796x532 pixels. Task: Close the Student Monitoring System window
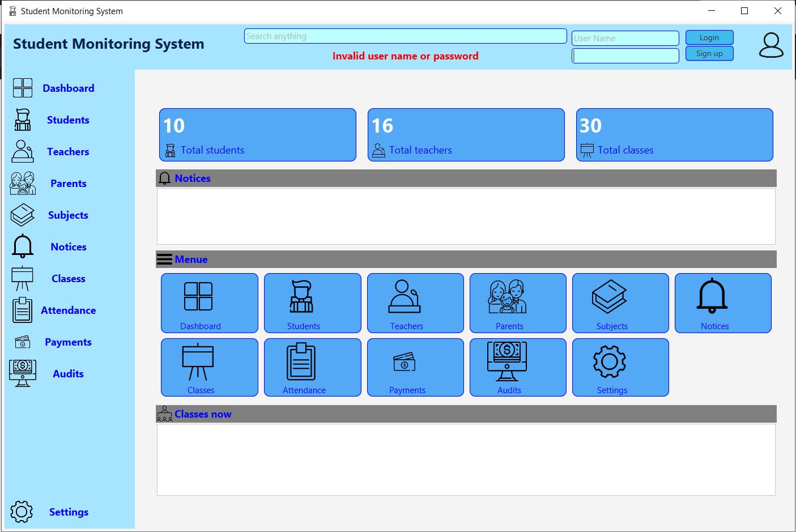[778, 11]
